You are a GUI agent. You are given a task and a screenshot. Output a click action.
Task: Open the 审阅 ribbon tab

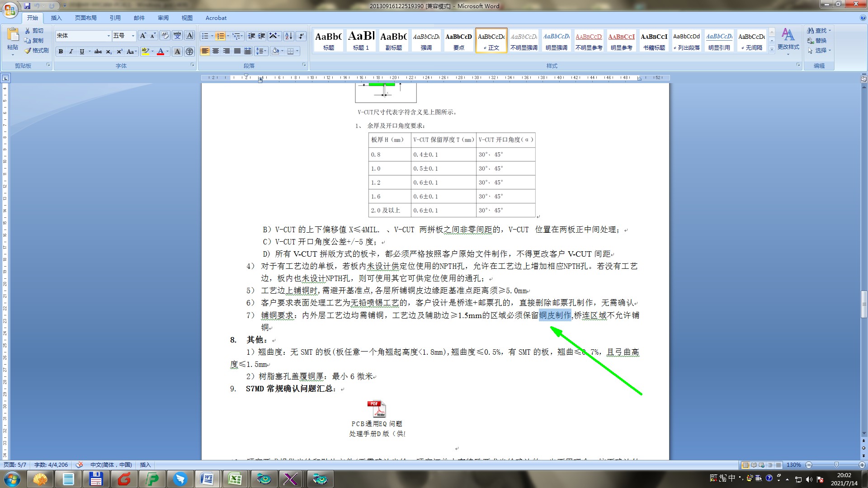tap(163, 18)
